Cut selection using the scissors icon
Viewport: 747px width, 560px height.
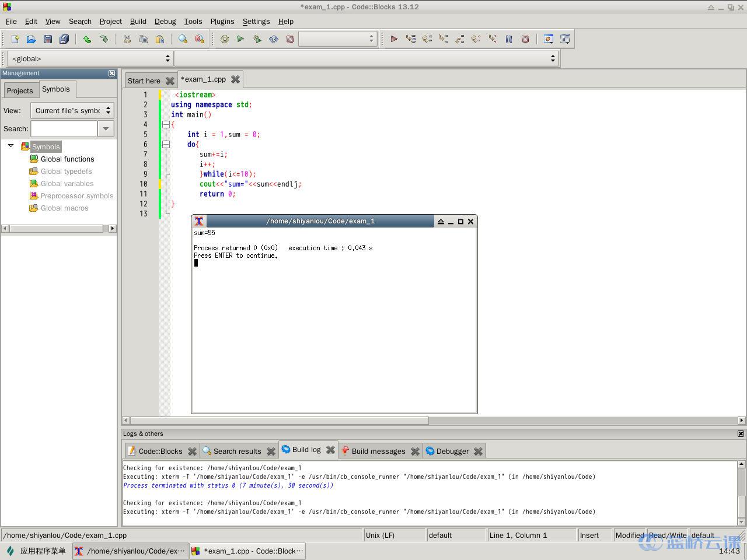point(127,39)
